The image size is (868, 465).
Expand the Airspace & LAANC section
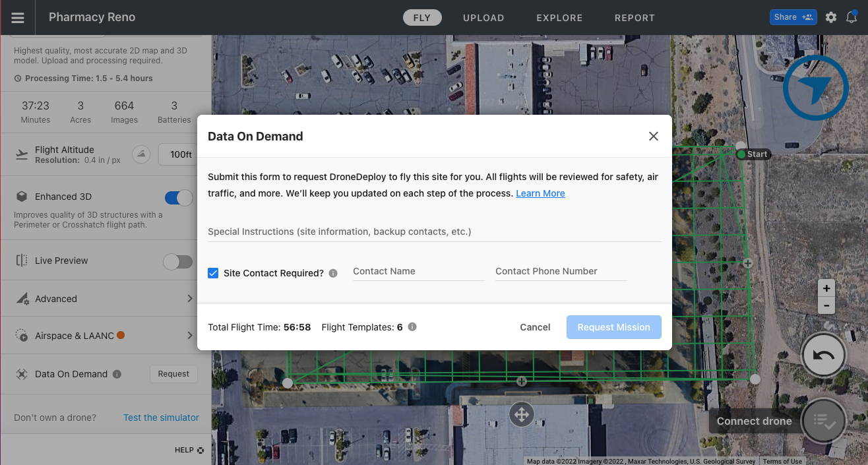pyautogui.click(x=106, y=335)
